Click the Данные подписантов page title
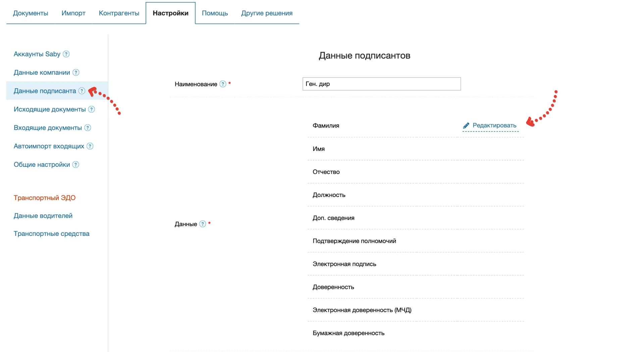 [365, 55]
